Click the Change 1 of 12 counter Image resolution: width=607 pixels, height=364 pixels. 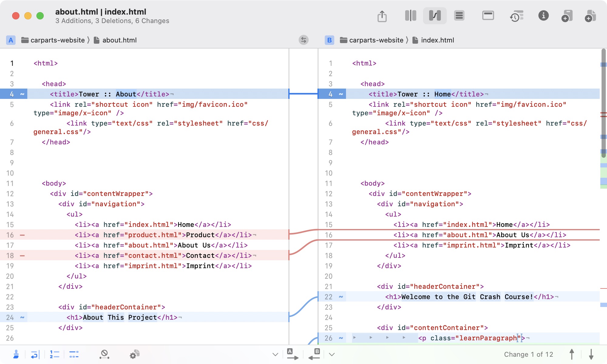529,354
